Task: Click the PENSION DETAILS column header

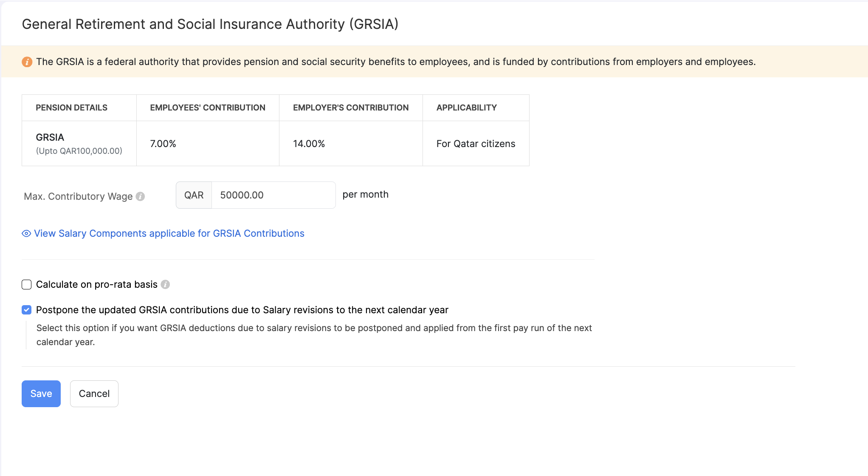Action: tap(71, 108)
